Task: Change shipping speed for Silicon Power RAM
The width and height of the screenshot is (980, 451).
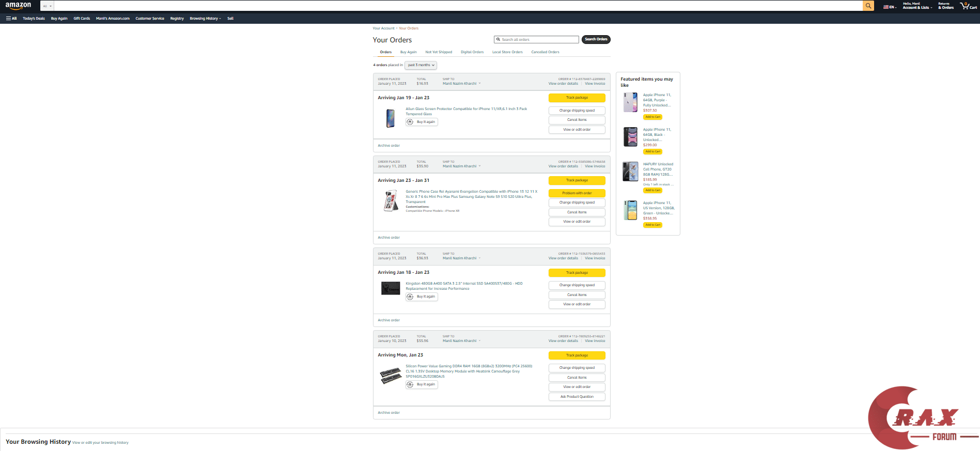Action: 577,368
